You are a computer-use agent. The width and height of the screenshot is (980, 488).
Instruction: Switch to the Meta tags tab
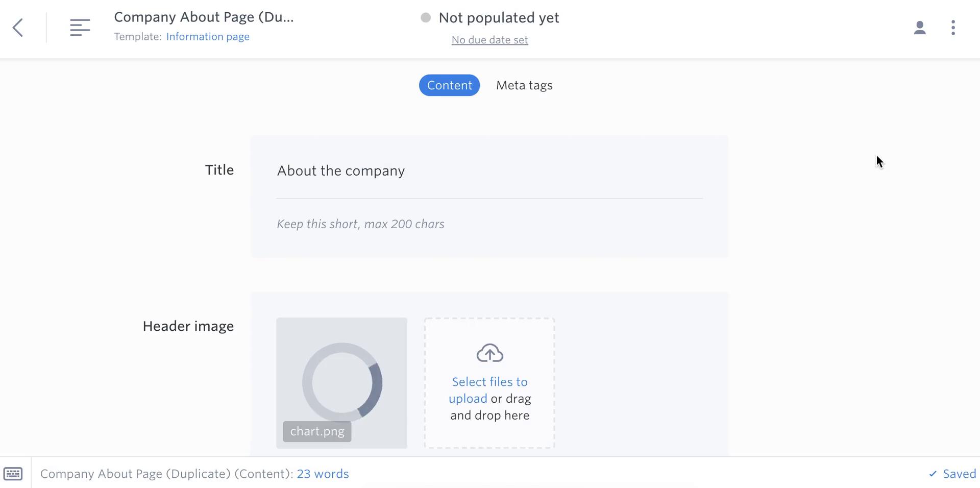pyautogui.click(x=524, y=85)
